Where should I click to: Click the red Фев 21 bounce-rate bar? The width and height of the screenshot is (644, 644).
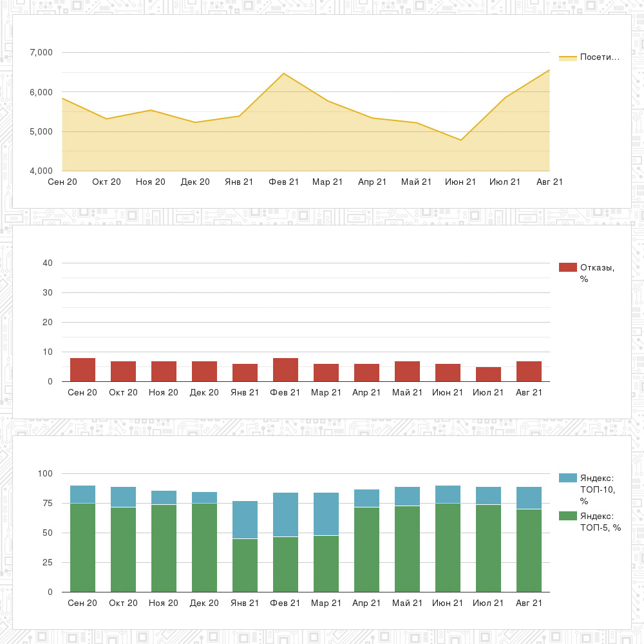tap(285, 370)
